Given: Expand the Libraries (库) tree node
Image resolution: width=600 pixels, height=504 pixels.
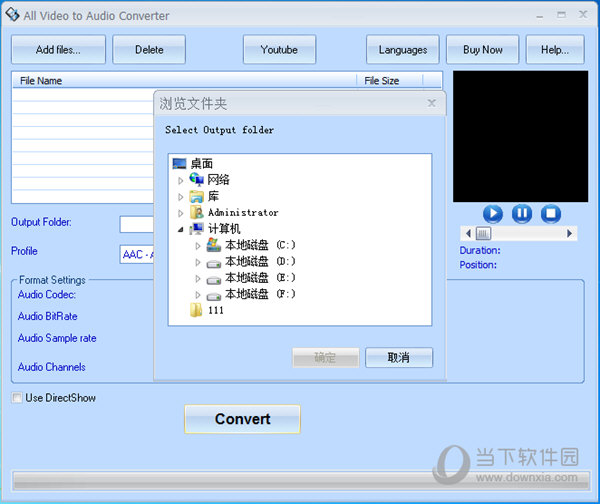Looking at the screenshot, I should [x=181, y=197].
